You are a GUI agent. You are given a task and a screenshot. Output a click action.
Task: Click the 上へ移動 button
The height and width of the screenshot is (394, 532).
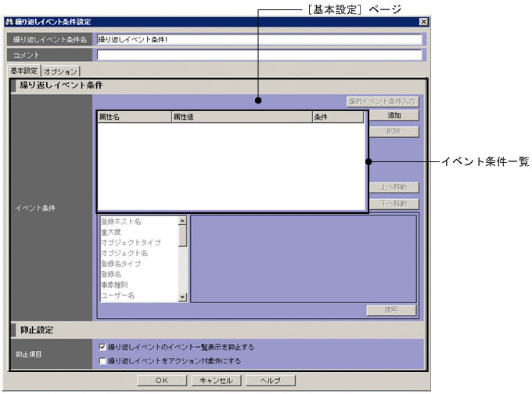(394, 187)
